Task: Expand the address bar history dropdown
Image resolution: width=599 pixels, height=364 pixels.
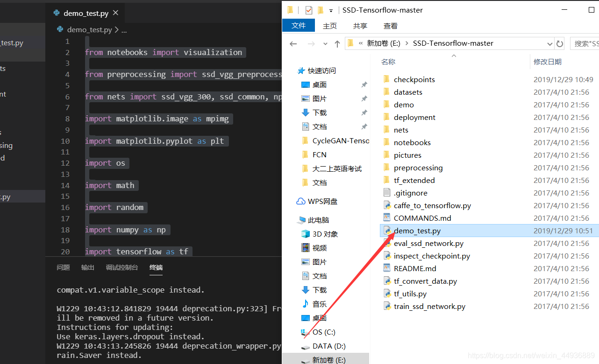Action: pyautogui.click(x=549, y=43)
